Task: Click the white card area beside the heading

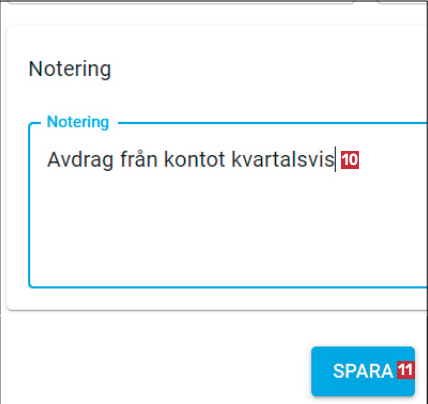Action: pyautogui.click(x=267, y=69)
